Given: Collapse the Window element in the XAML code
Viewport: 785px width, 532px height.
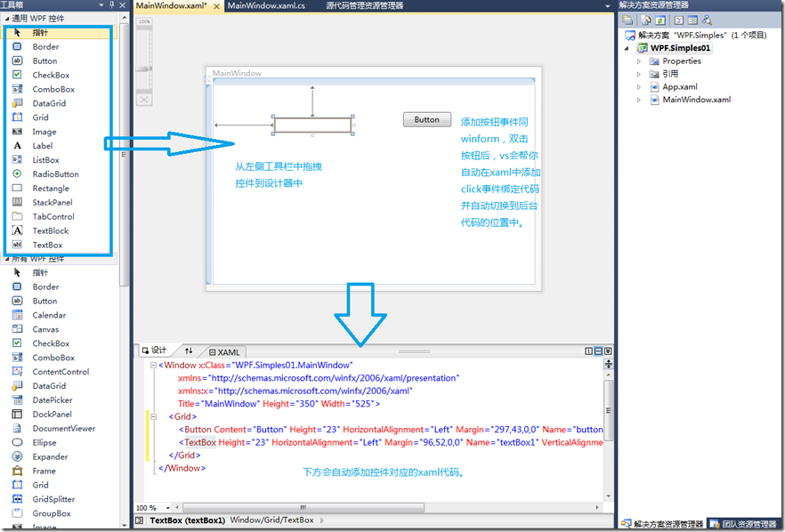Looking at the screenshot, I should coord(154,366).
